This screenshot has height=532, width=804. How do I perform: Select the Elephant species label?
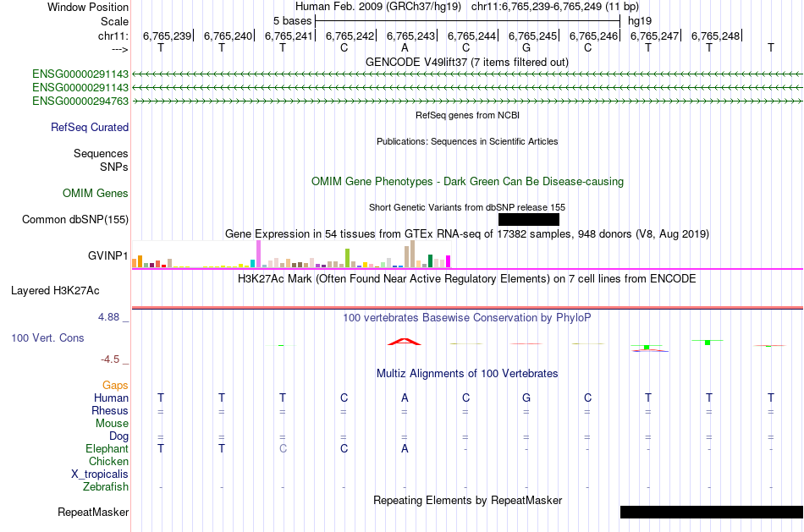click(x=107, y=448)
